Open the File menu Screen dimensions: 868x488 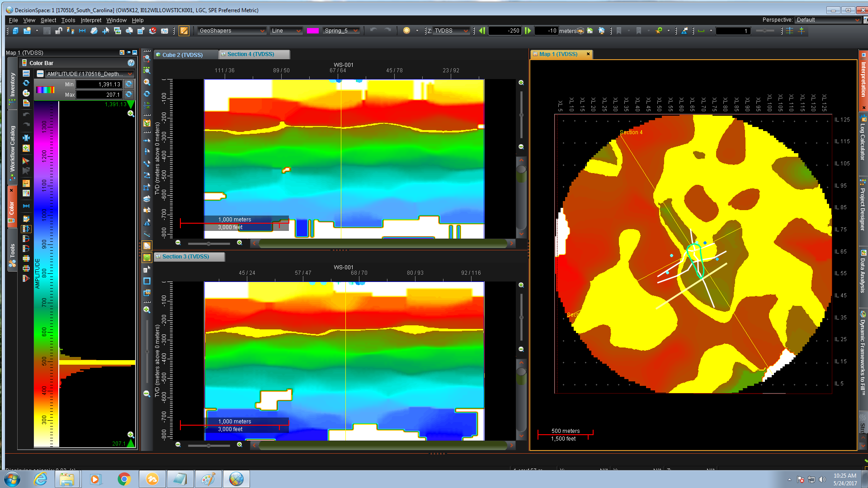pyautogui.click(x=13, y=20)
